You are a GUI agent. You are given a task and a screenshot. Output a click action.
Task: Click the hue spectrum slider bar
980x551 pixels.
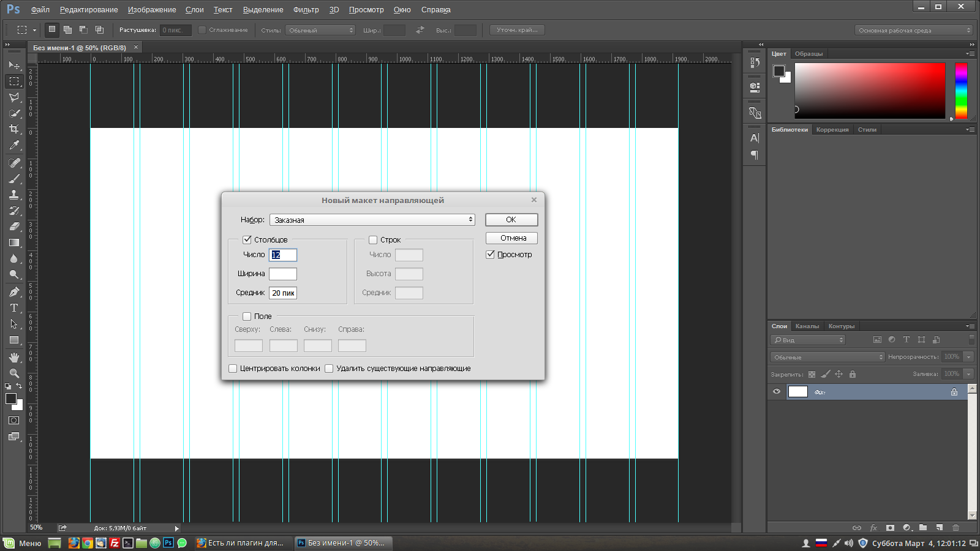(961, 90)
